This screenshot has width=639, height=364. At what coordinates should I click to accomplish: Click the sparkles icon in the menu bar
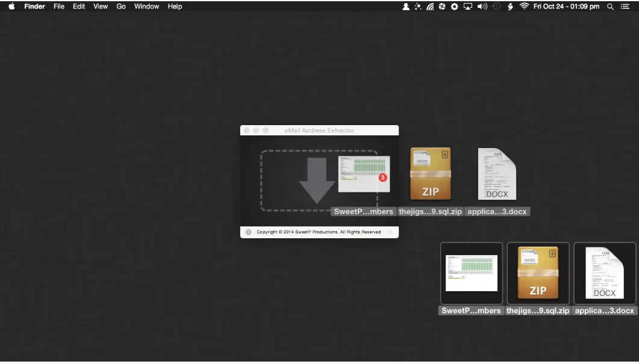pos(418,7)
